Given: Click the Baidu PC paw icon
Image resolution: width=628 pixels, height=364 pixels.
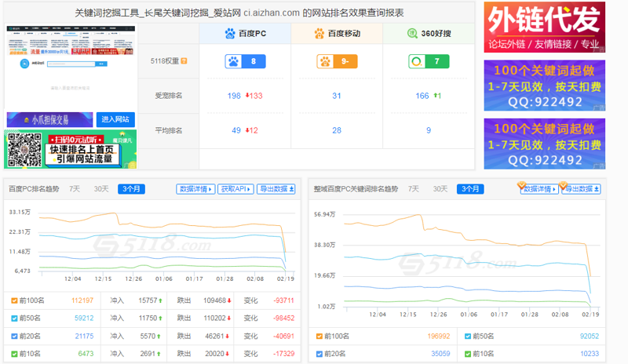Looking at the screenshot, I should [230, 33].
